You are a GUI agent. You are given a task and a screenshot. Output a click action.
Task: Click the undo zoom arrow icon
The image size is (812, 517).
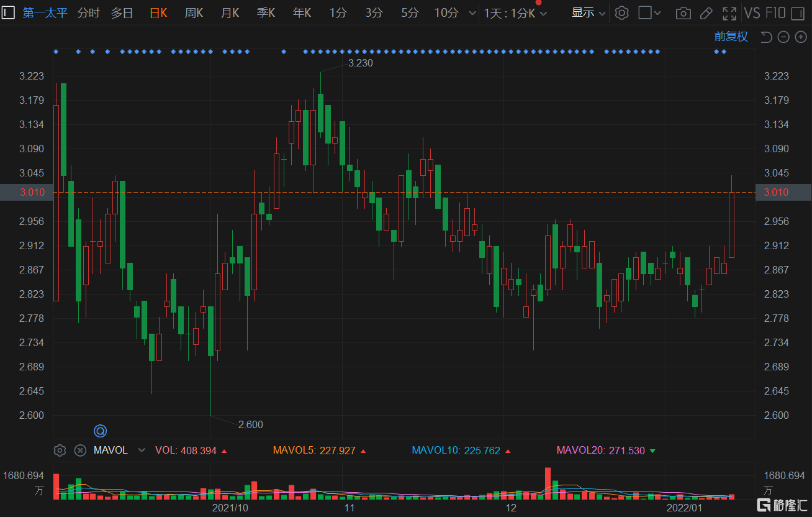[x=766, y=37]
